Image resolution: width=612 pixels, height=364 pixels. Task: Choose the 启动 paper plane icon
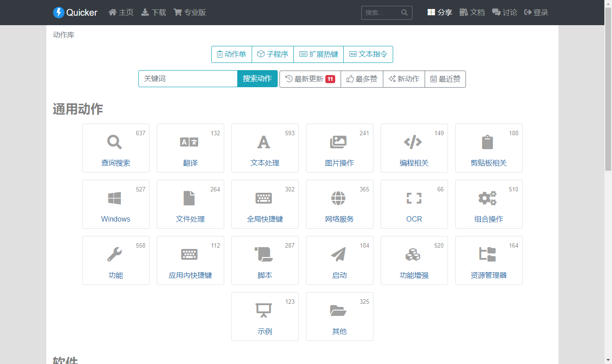click(338, 254)
